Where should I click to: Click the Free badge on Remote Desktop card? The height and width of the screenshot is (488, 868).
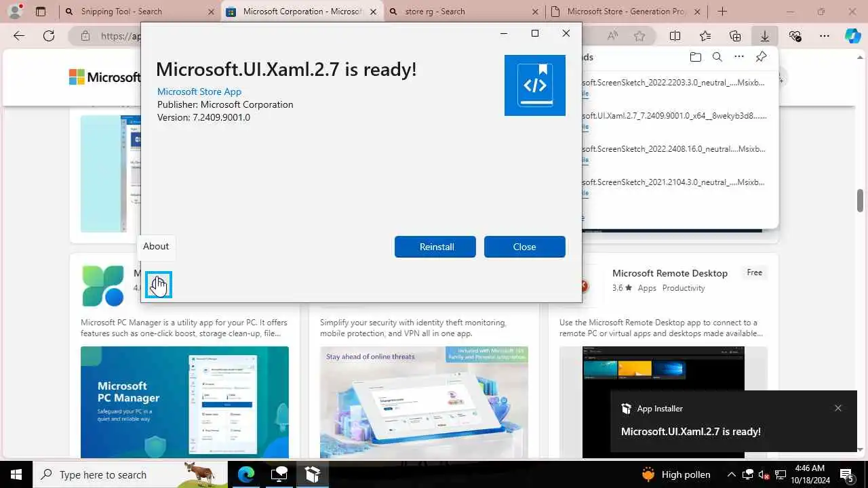[755, 272]
